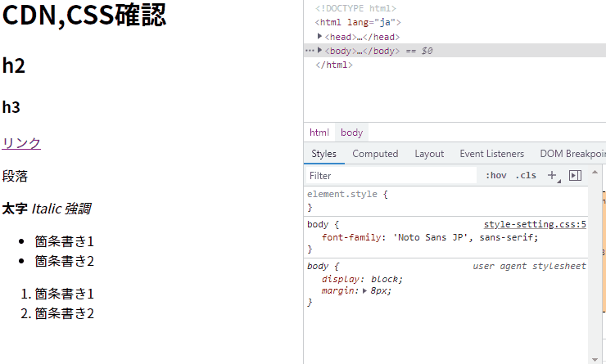Viewport: 606px width, 364px height.
Task: Toggle the :hov element state button
Action: tap(495, 175)
